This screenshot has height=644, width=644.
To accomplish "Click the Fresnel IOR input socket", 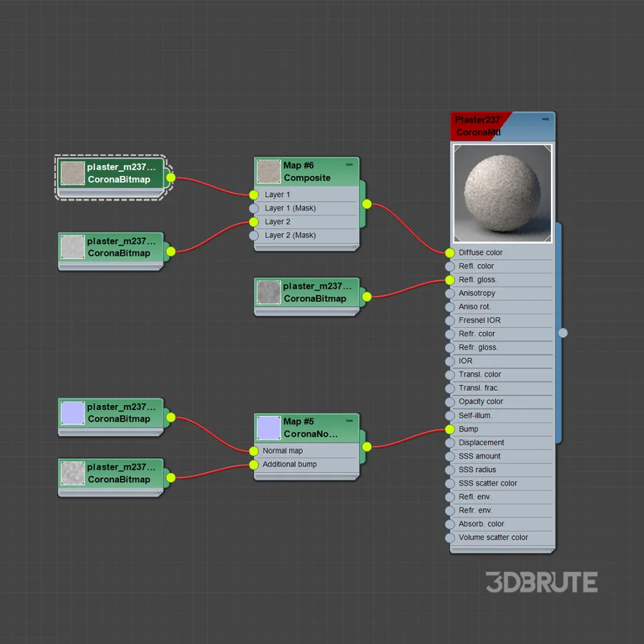I will (x=450, y=321).
